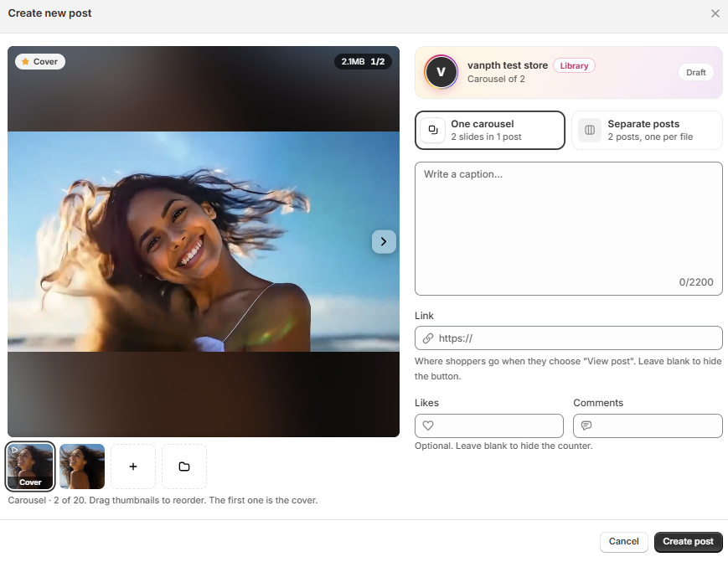Focus the Likes input field
This screenshot has width=728, height=562.
489,425
